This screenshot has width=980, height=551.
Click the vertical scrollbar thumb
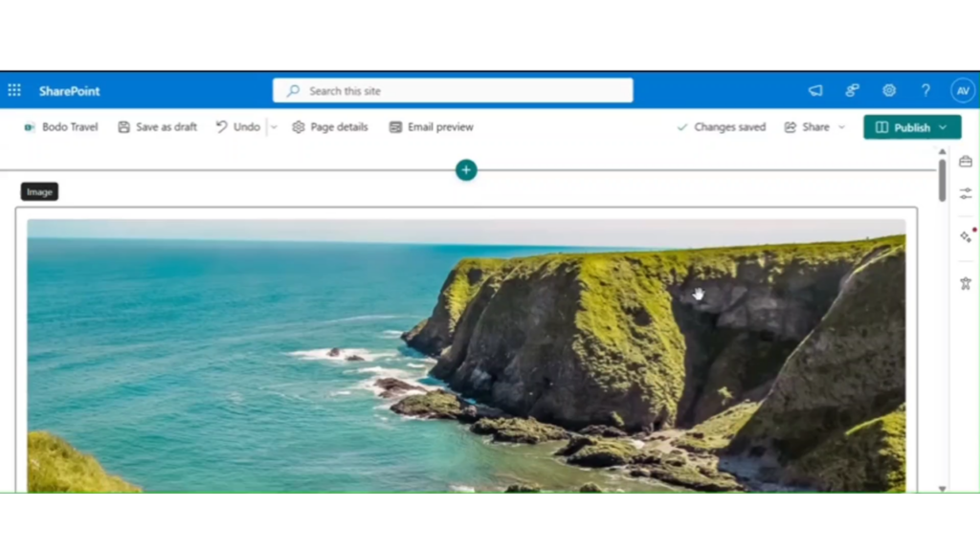[942, 180]
